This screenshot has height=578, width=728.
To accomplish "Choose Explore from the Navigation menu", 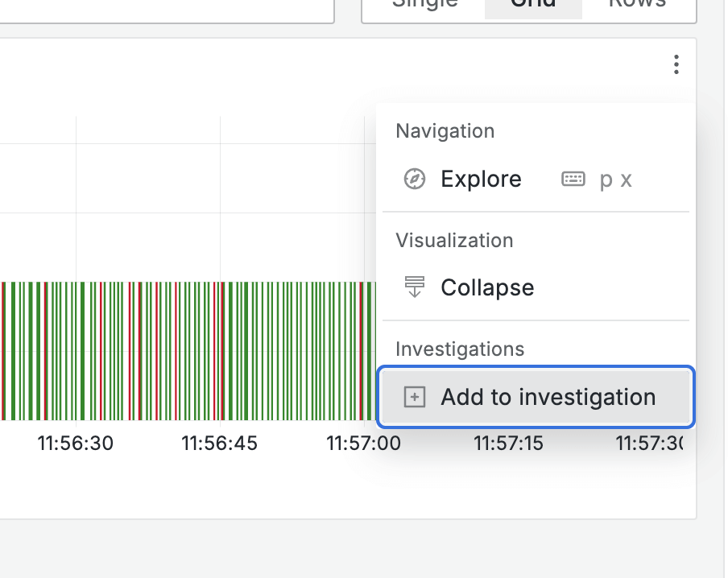I will (481, 179).
